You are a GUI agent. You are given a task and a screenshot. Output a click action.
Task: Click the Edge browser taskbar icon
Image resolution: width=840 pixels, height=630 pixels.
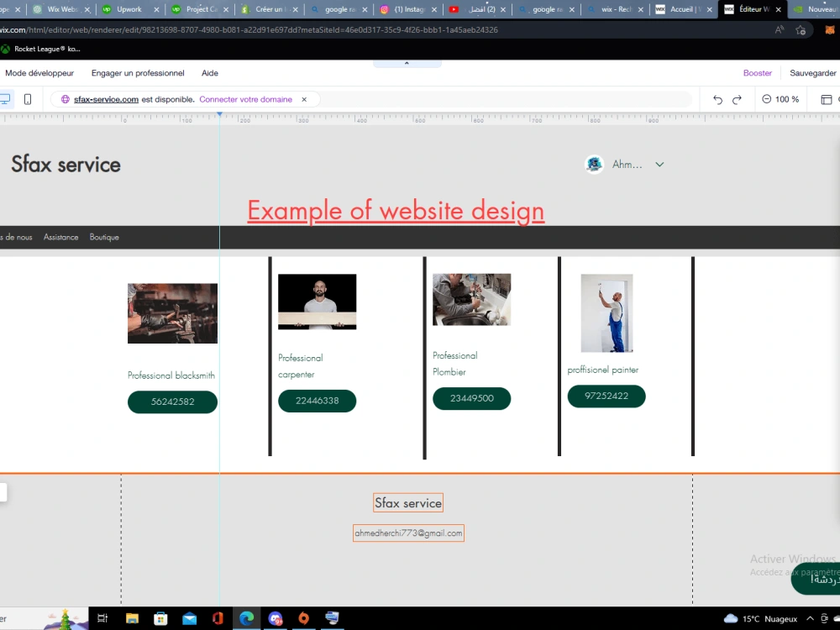coord(246,618)
